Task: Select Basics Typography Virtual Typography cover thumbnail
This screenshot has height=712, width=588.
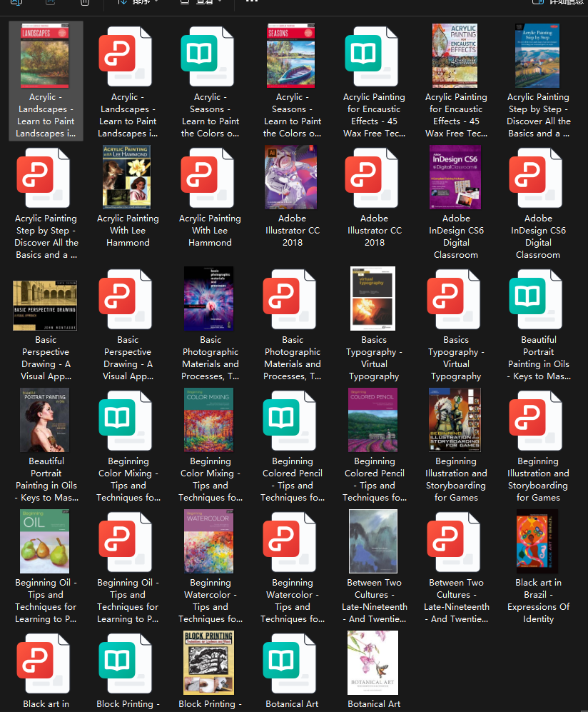Action: pos(373,299)
